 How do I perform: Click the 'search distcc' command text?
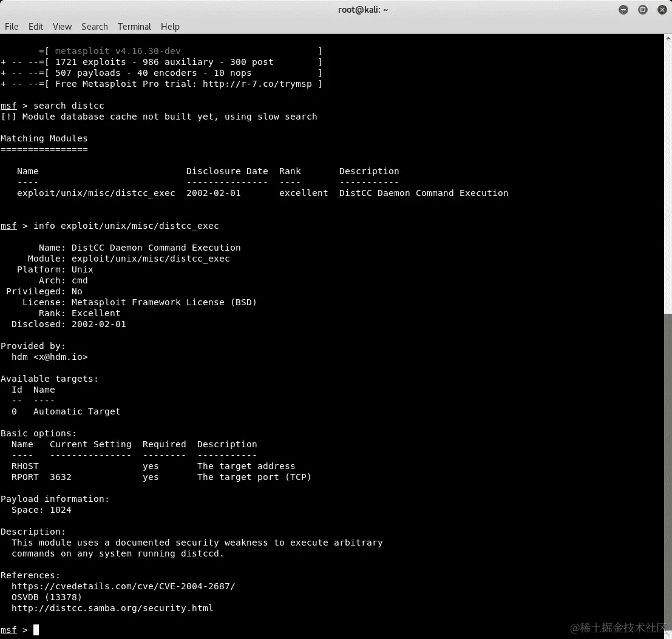[x=69, y=106]
